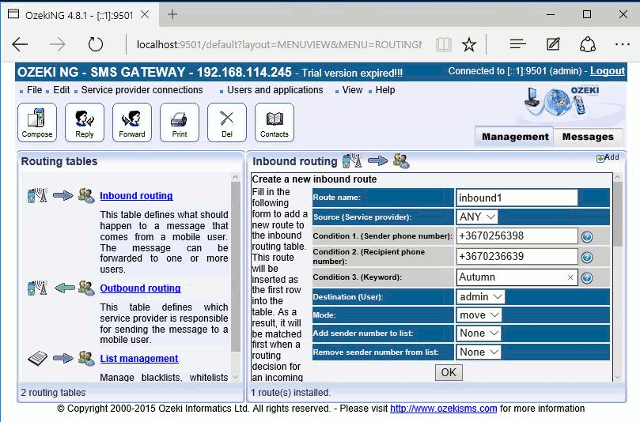Open the File menu
Viewport: 640px width, 422px height.
[x=34, y=90]
